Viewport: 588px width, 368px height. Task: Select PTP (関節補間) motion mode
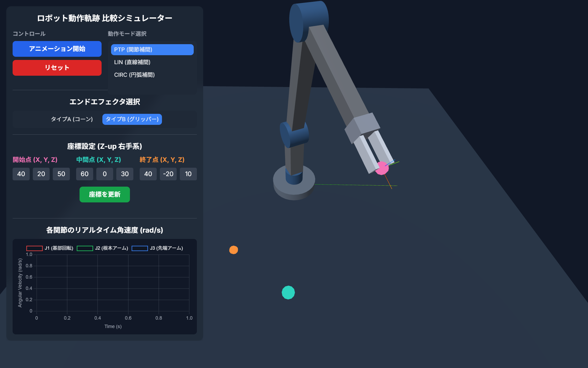[152, 50]
